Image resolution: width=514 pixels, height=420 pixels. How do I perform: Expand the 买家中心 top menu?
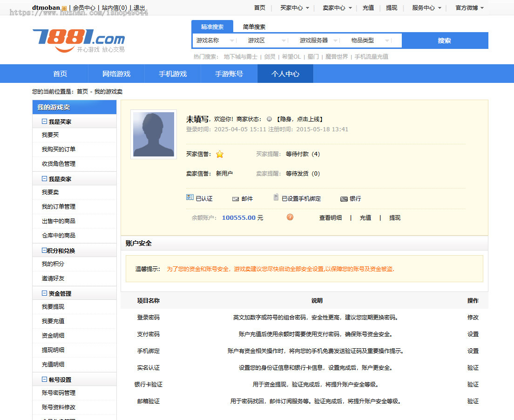click(x=294, y=7)
